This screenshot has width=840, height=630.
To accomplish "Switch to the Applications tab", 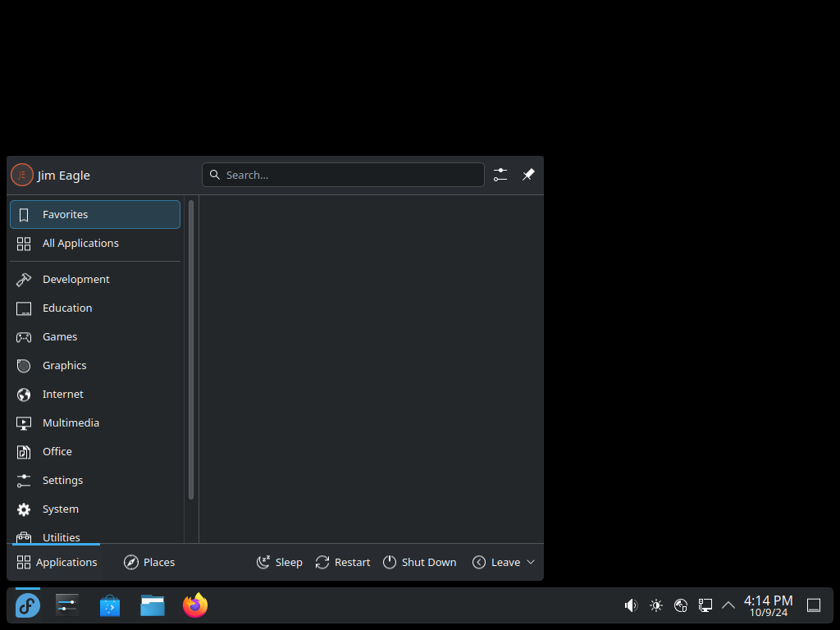I will click(57, 562).
